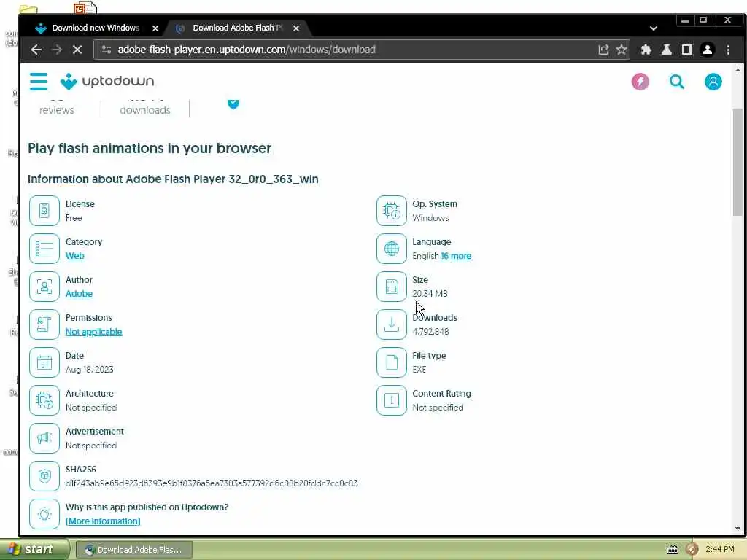The height and width of the screenshot is (560, 747).
Task: Open the Uptodown site search icon
Action: 676,82
